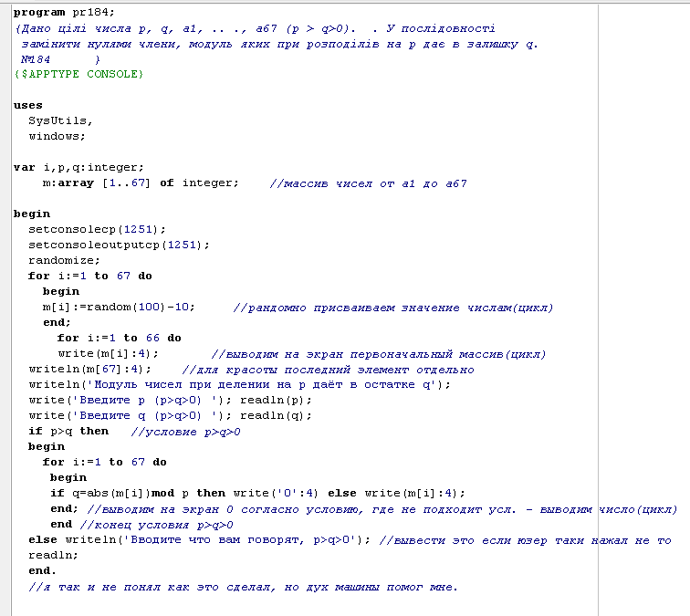Click the comment '//конец условия p>q>0'
Screen dimensions: 690x616
pyautogui.click(x=156, y=525)
